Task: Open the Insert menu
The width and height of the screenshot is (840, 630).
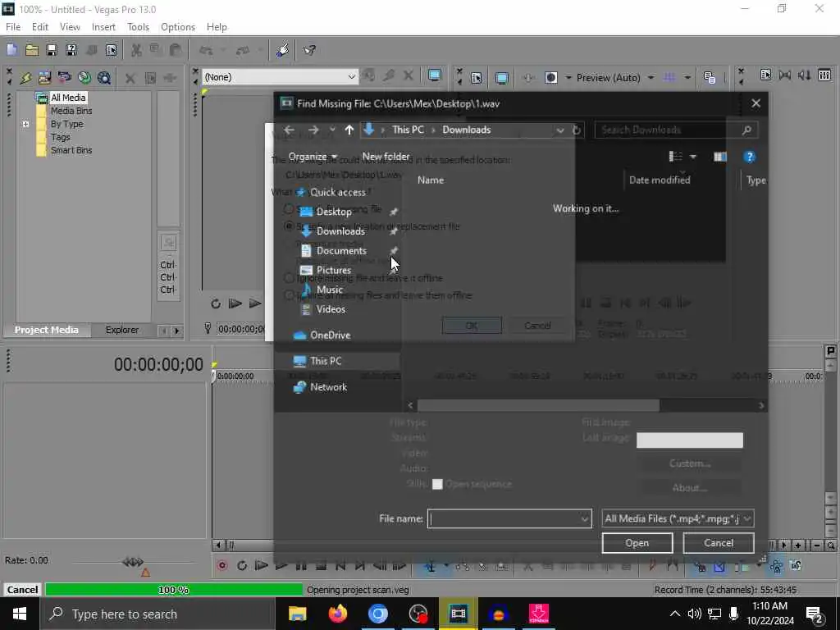Action: 103,27
